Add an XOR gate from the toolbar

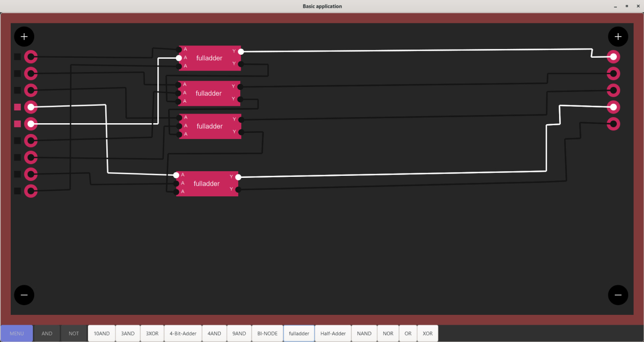(428, 333)
